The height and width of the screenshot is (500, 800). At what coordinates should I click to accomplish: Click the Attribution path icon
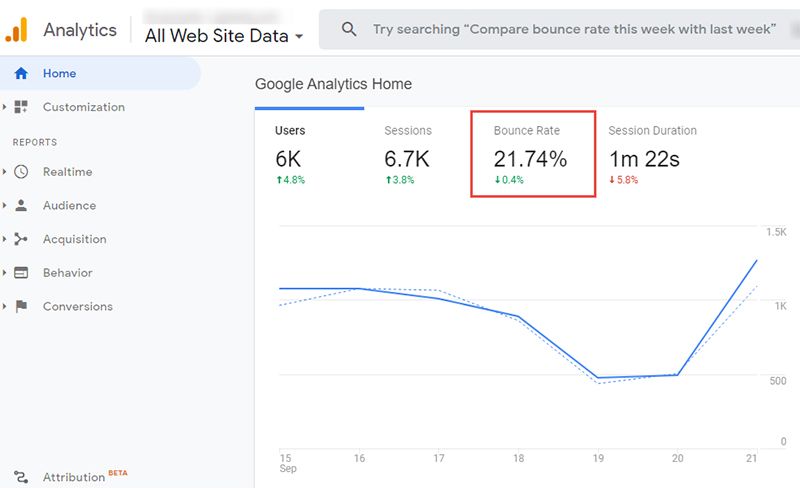point(21,477)
